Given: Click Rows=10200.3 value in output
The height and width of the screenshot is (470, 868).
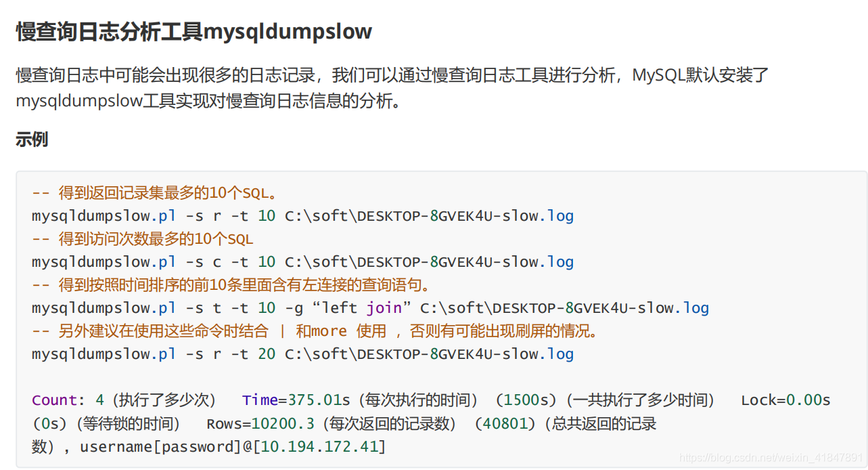Looking at the screenshot, I should tap(260, 424).
